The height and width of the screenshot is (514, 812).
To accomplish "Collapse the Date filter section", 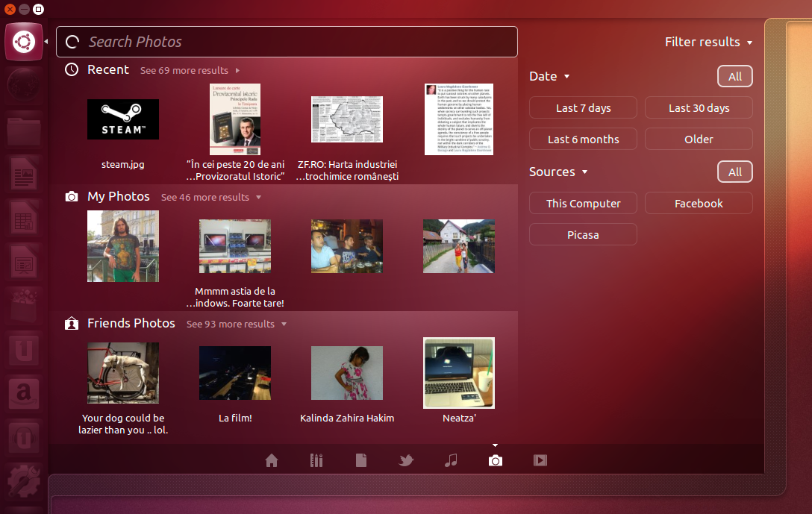I will (x=549, y=76).
